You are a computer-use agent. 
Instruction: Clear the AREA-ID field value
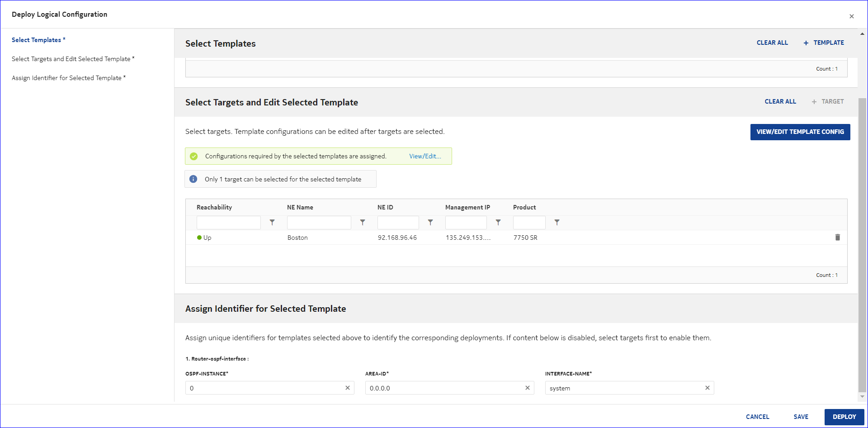(x=528, y=388)
